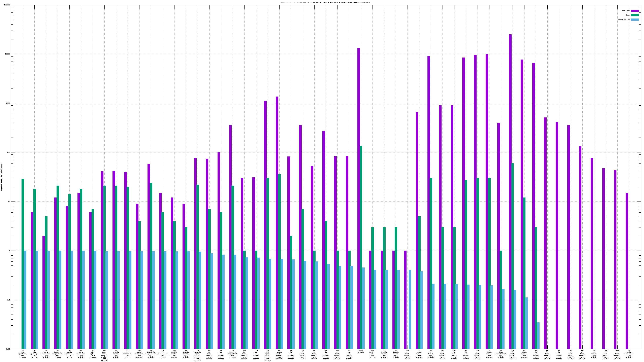Click the blue Score (0..1) legend swatch
Image resolution: width=644 pixels, height=362 pixels.
[635, 20]
